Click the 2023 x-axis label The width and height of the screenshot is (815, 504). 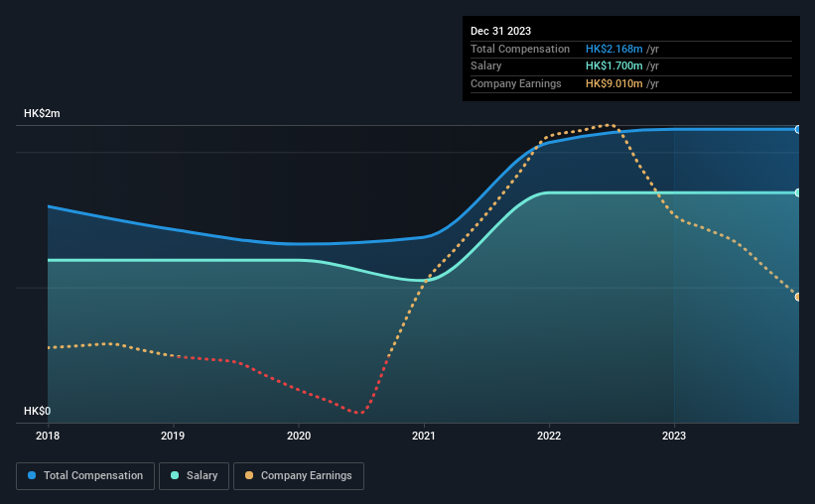(674, 436)
